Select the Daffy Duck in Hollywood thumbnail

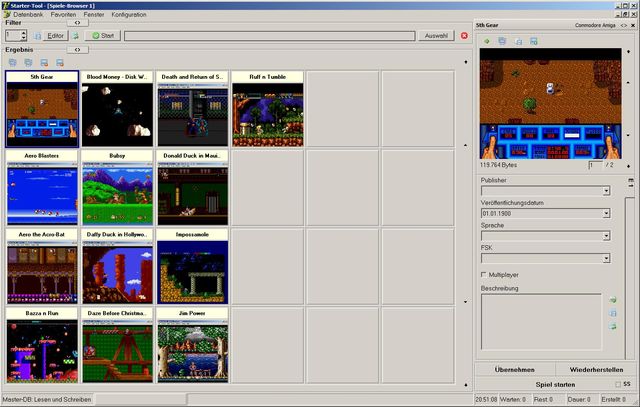[117, 267]
